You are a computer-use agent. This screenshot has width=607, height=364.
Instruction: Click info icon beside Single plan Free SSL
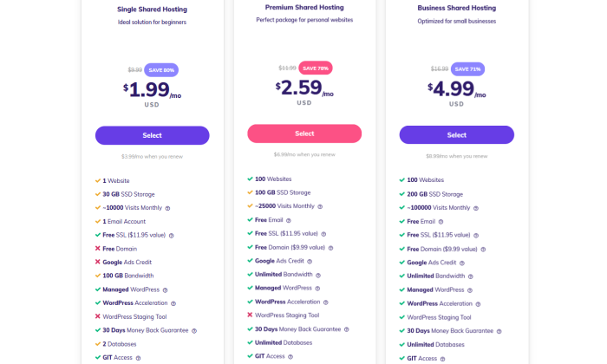(172, 236)
